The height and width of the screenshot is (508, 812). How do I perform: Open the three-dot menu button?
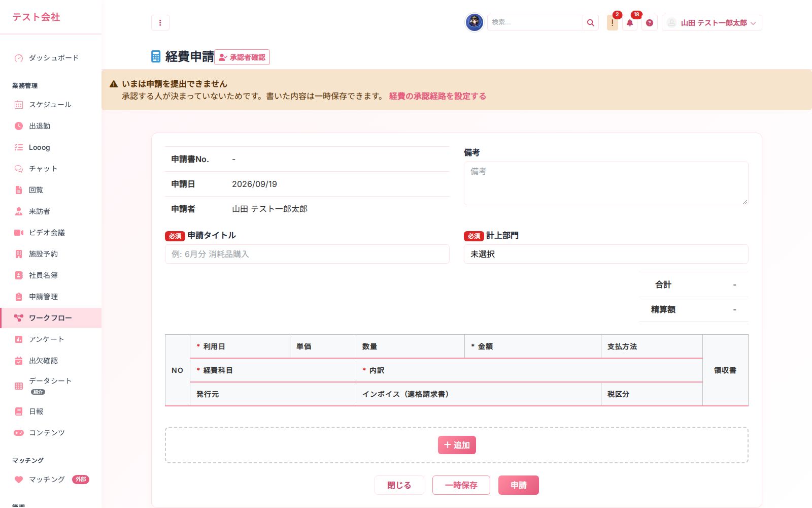pyautogui.click(x=160, y=23)
